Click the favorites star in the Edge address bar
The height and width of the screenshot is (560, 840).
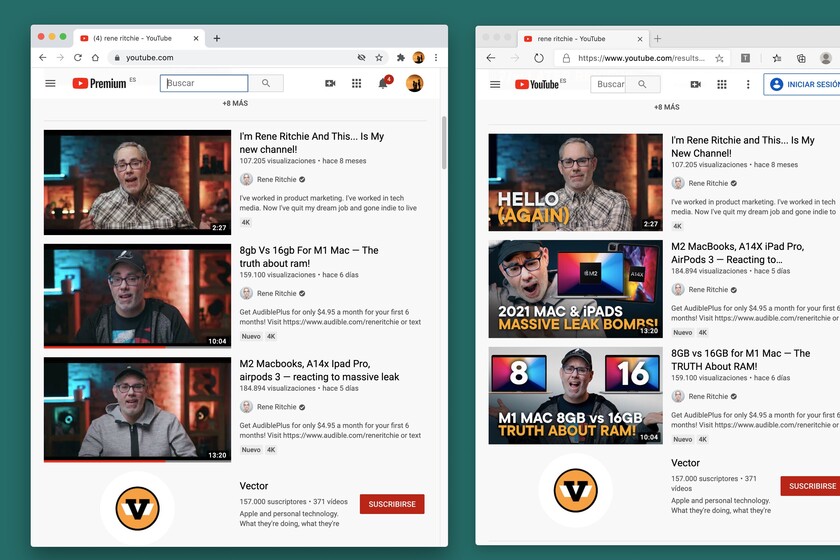pyautogui.click(x=719, y=58)
